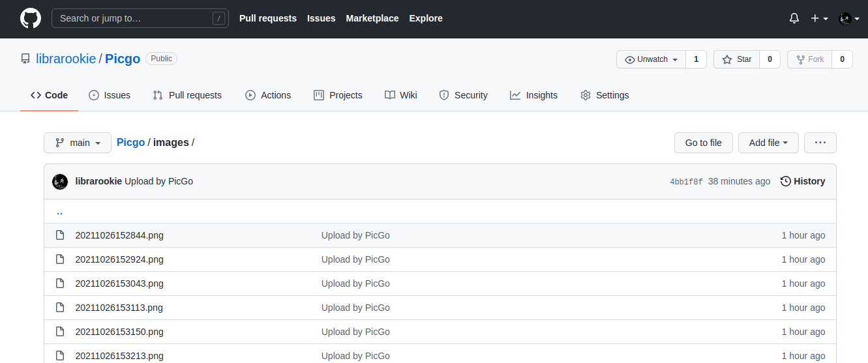Open the Add file dropdown
Image resolution: width=868 pixels, height=363 pixels.
768,143
